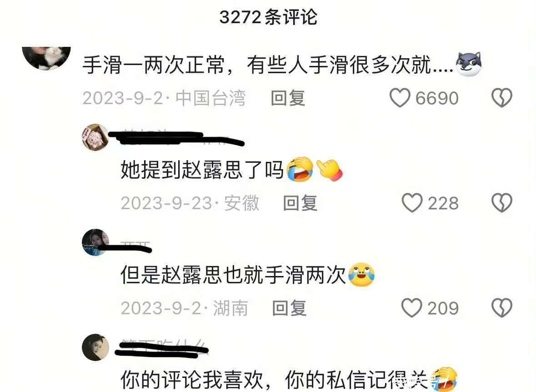Tap the reply text 她提到赵露思了吗
The image size is (536, 392).
(x=202, y=170)
